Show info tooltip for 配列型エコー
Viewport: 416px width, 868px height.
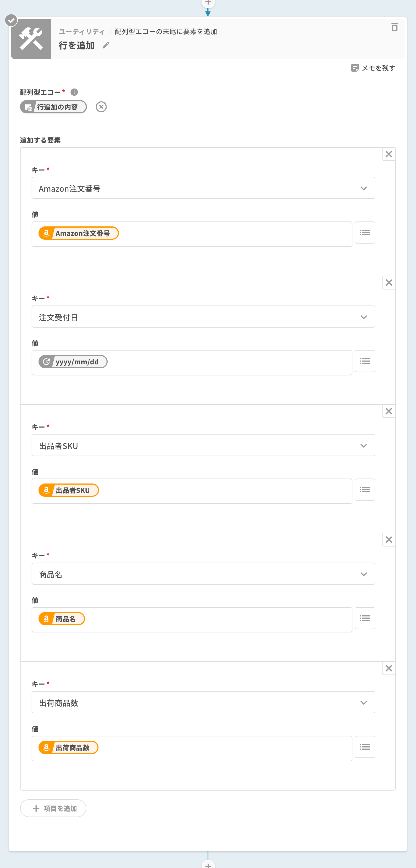coord(74,92)
